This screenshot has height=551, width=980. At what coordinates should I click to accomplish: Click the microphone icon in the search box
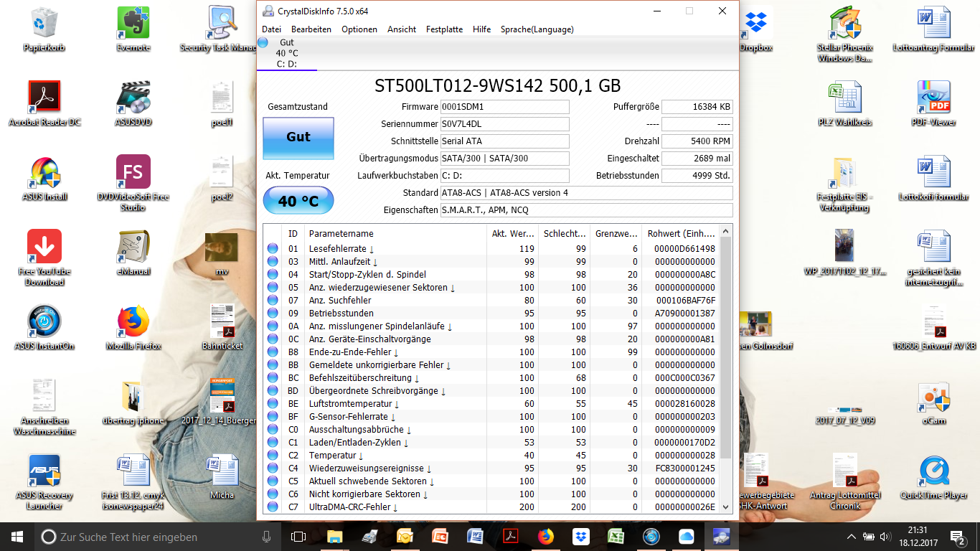click(x=267, y=537)
